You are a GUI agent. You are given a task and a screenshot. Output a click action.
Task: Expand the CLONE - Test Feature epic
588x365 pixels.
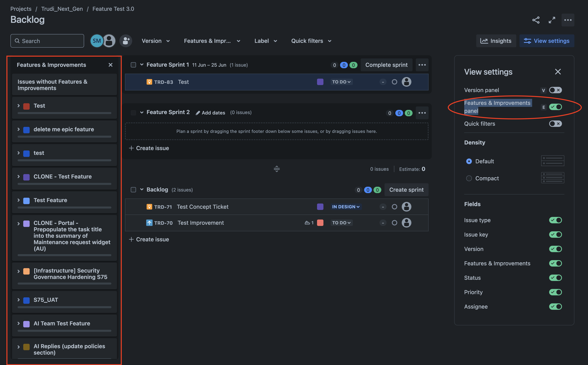coord(19,176)
